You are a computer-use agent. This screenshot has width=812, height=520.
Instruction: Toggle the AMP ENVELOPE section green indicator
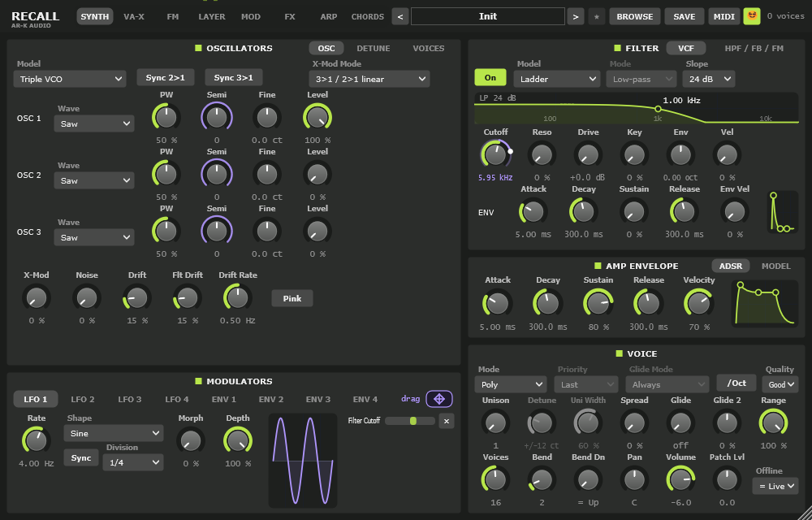pyautogui.click(x=598, y=266)
